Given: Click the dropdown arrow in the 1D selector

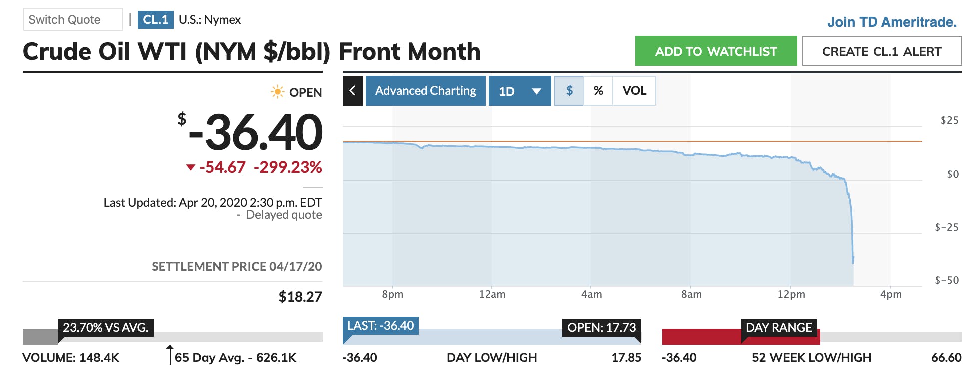Looking at the screenshot, I should pos(537,91).
